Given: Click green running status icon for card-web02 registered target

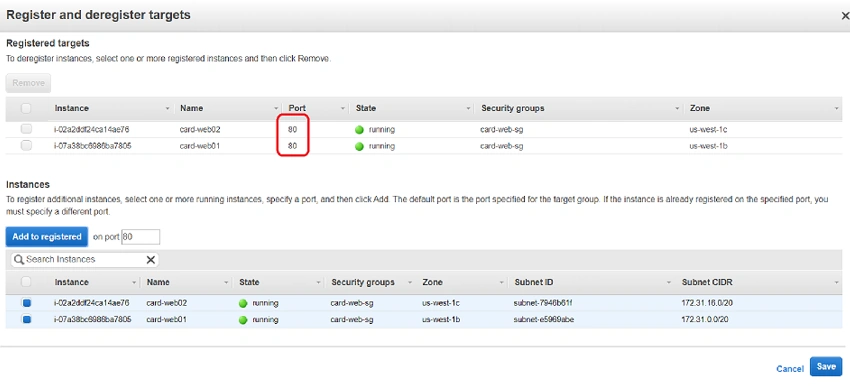Looking at the screenshot, I should click(x=359, y=130).
